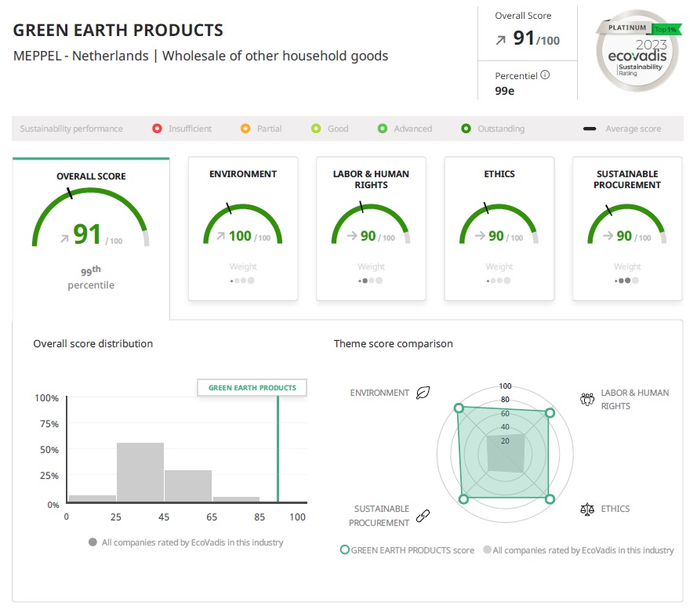Click the Sustainable Procurement weight dots
This screenshot has width=697, height=616.
click(626, 281)
